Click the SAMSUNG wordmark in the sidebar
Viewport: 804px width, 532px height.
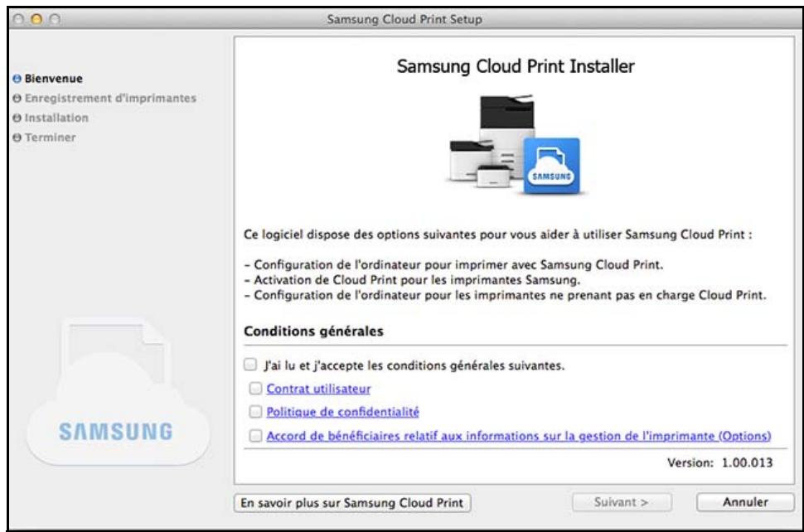(119, 431)
